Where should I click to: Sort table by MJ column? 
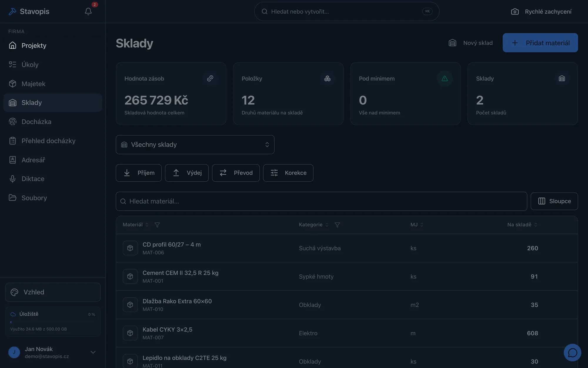(x=417, y=225)
